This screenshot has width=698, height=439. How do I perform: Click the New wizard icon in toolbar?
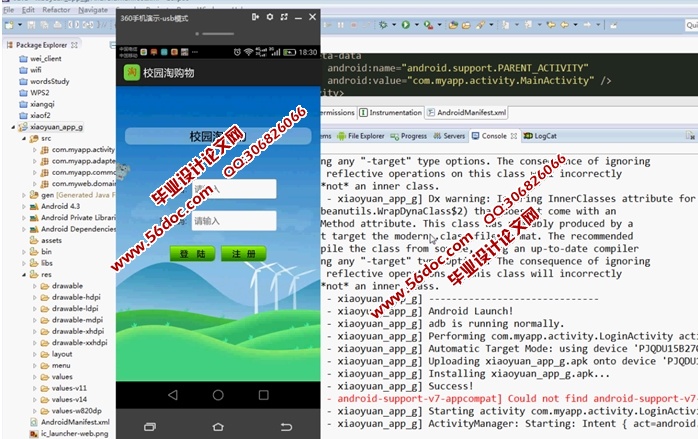(9, 25)
